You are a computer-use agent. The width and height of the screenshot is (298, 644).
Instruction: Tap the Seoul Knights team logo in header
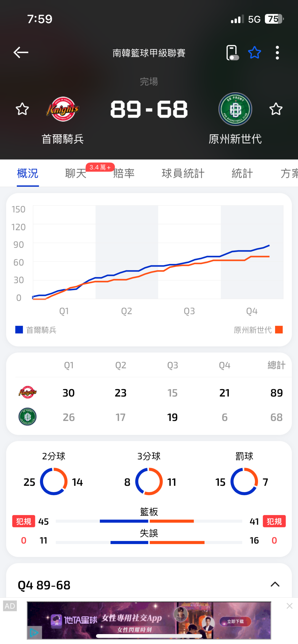(63, 109)
